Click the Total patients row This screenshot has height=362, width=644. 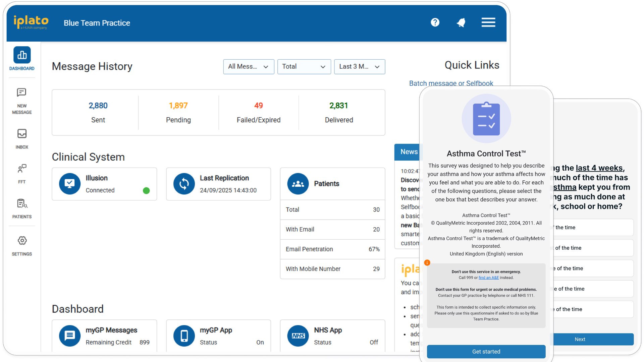pyautogui.click(x=332, y=209)
